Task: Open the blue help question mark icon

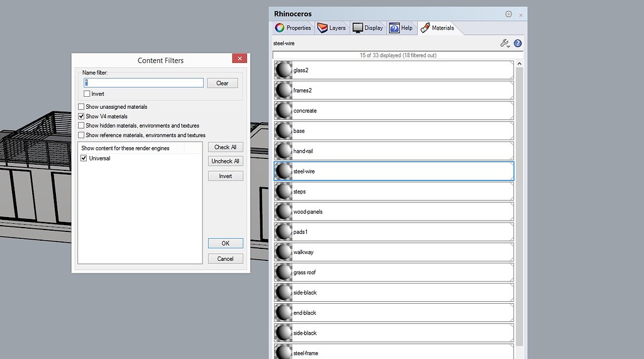Action: coord(518,43)
